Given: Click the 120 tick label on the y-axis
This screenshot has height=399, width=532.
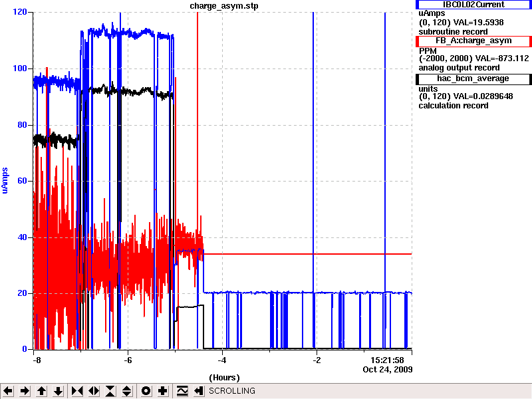Looking at the screenshot, I should pyautogui.click(x=20, y=12).
